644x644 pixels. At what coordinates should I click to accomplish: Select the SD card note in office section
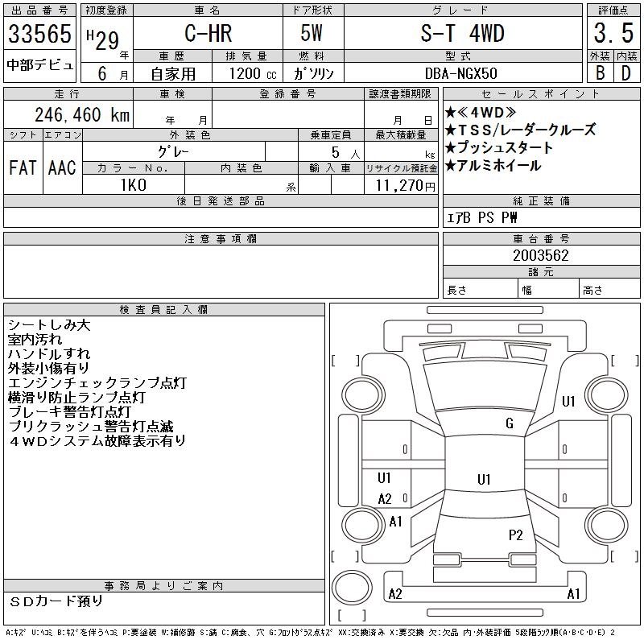click(56, 601)
